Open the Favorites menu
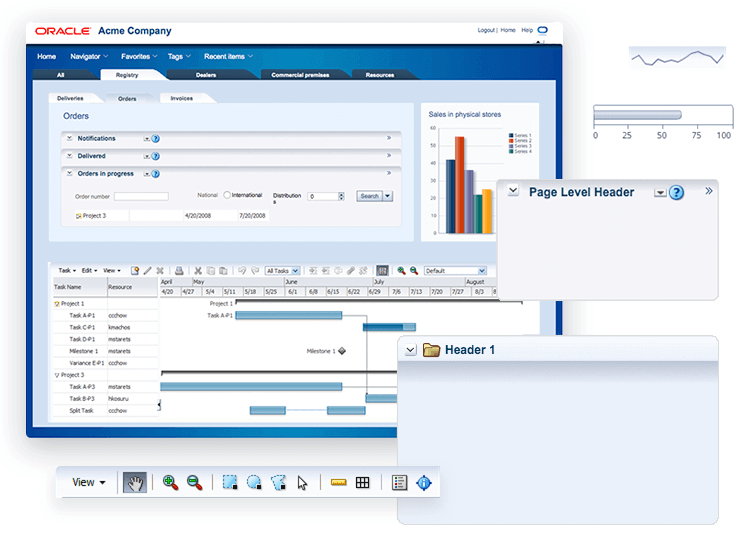 pyautogui.click(x=139, y=56)
